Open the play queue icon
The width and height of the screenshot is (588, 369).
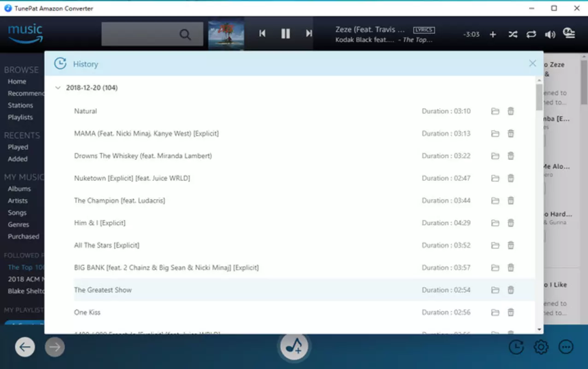(569, 33)
